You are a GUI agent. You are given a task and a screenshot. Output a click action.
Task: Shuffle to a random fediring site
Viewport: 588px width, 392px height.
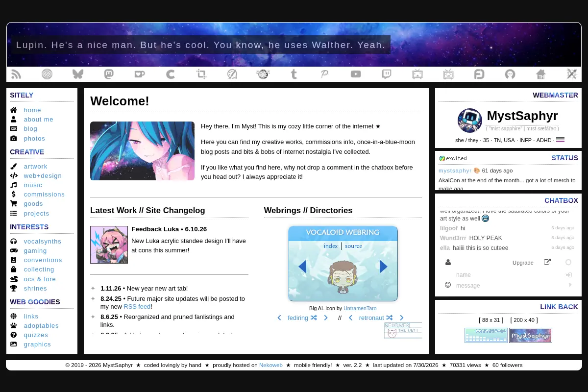point(314,318)
